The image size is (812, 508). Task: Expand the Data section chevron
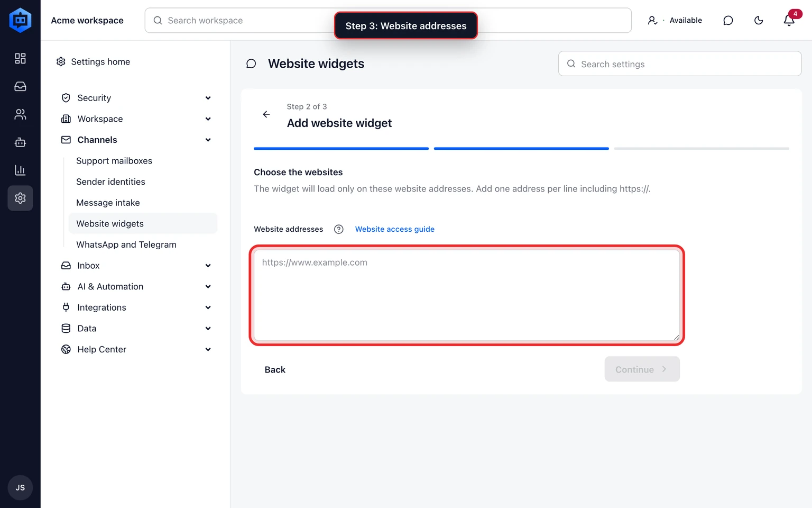tap(208, 329)
